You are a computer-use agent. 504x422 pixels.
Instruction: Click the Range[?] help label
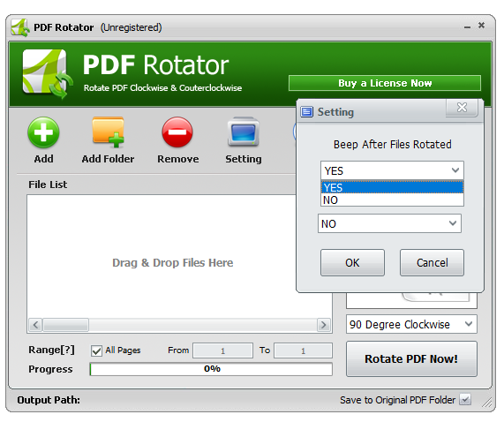51,350
